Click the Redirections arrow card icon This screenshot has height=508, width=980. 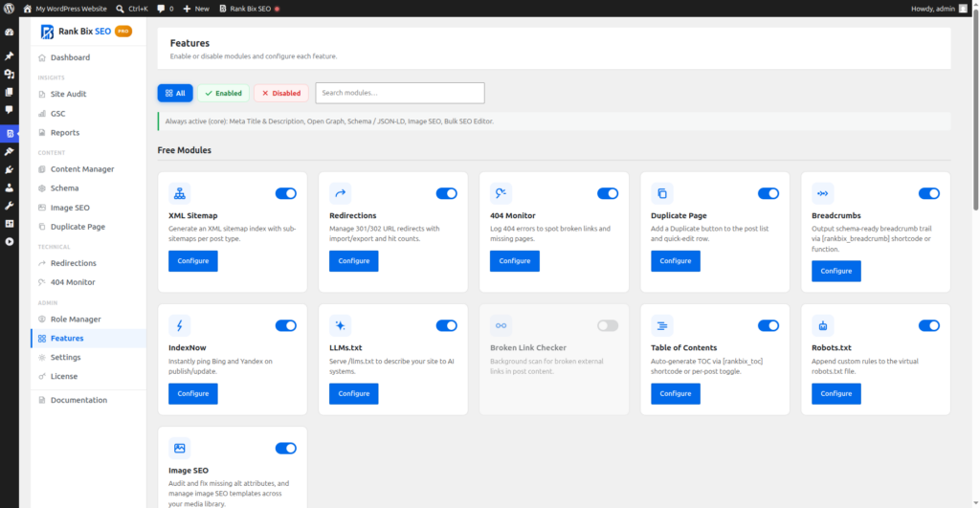pos(340,193)
